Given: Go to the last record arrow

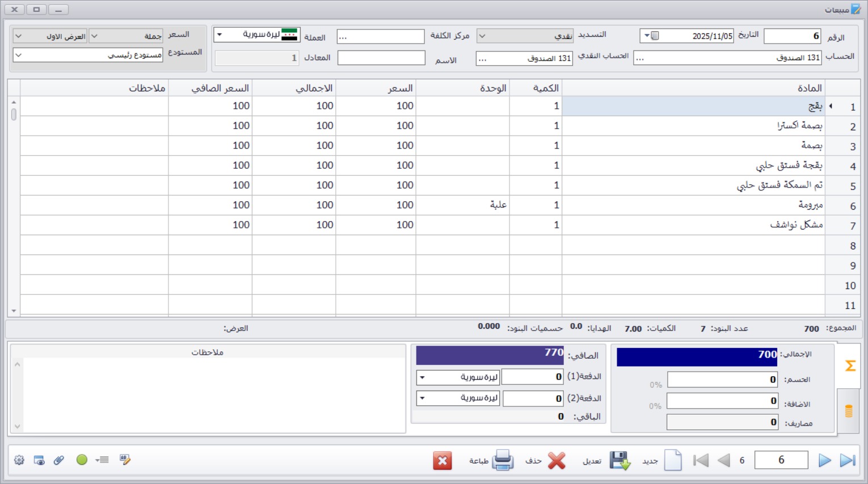Looking at the screenshot, I should [848, 460].
